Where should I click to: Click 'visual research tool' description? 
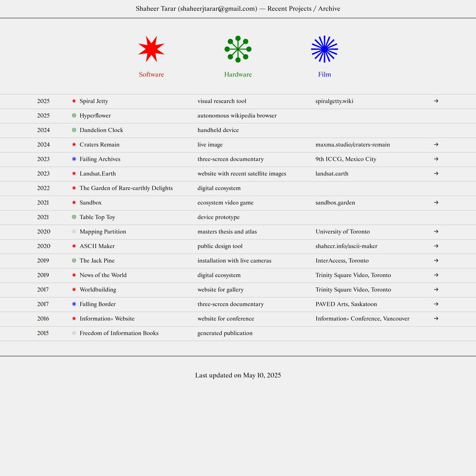(222, 101)
